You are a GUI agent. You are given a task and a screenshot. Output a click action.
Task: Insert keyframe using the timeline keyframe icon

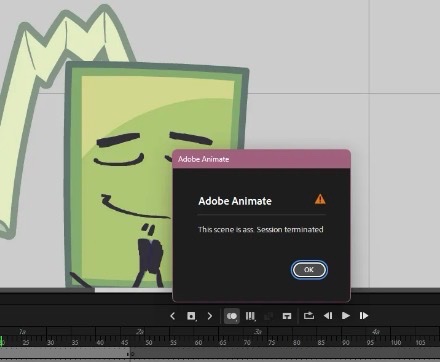[x=191, y=316]
